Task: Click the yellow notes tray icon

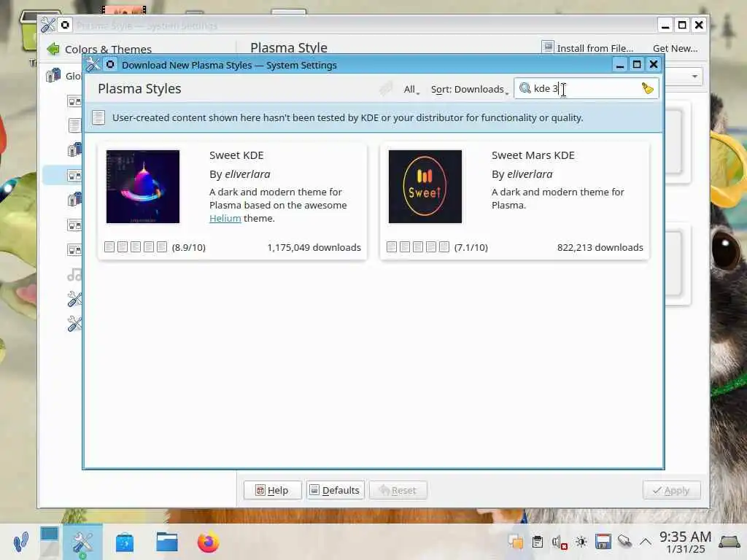Action: click(x=516, y=542)
